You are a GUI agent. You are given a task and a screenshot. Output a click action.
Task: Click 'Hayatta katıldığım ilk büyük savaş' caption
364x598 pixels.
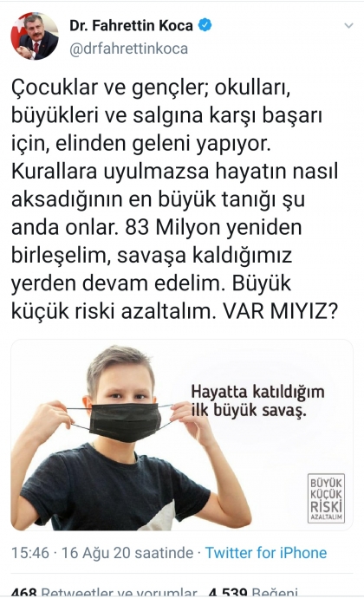click(257, 400)
